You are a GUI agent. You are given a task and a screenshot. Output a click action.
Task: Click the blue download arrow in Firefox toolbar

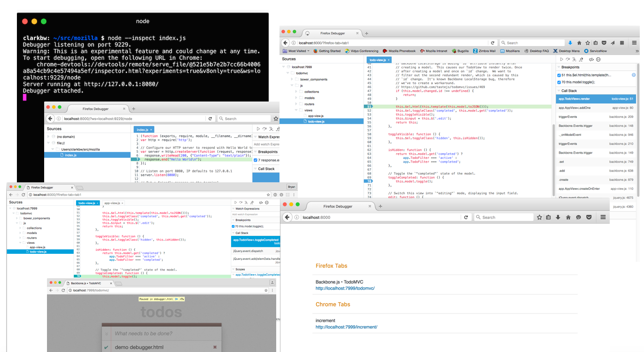click(x=570, y=43)
